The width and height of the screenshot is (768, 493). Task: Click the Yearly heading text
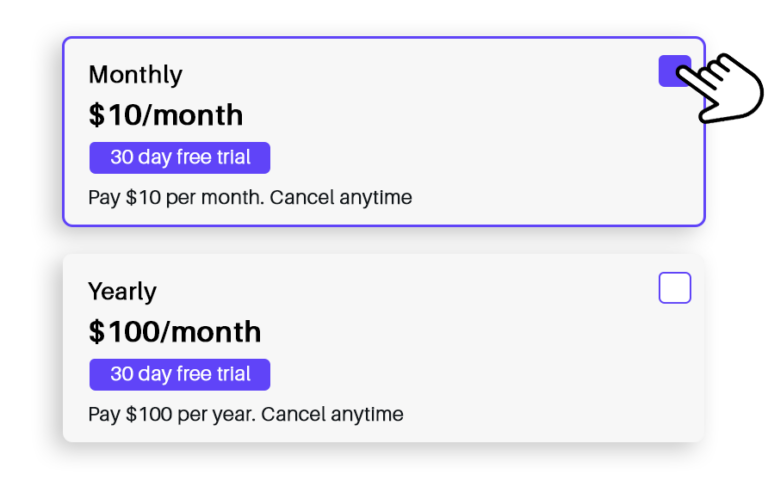(122, 292)
